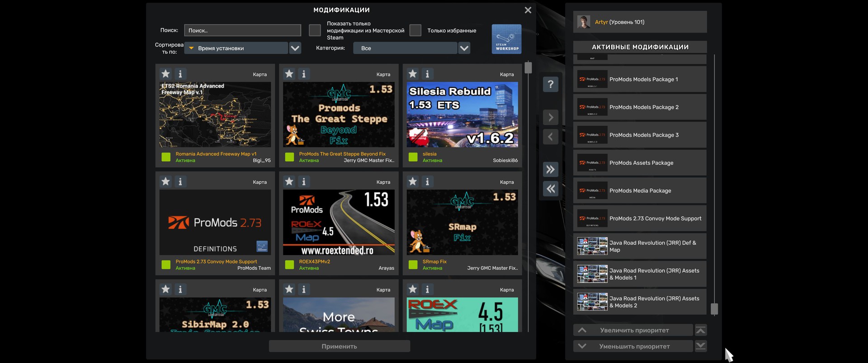The height and width of the screenshot is (363, 868).
Task: Favorite the SRmap Fix mod
Action: coord(413,181)
